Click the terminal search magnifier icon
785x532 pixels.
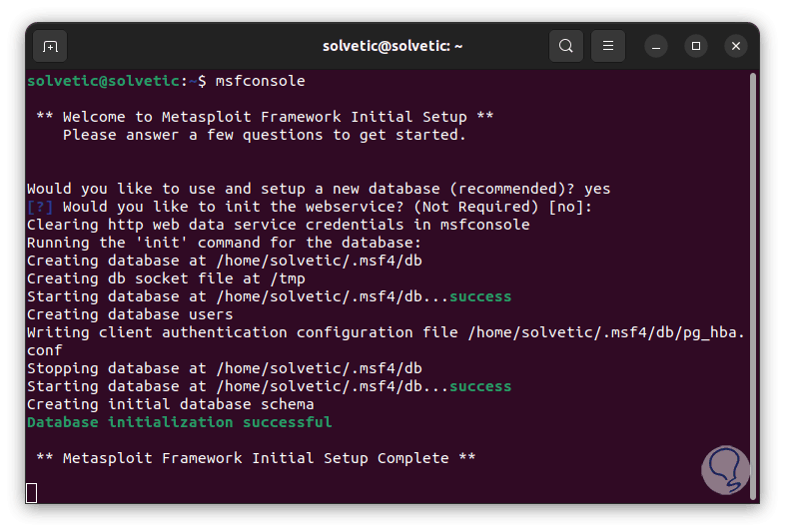(x=566, y=46)
